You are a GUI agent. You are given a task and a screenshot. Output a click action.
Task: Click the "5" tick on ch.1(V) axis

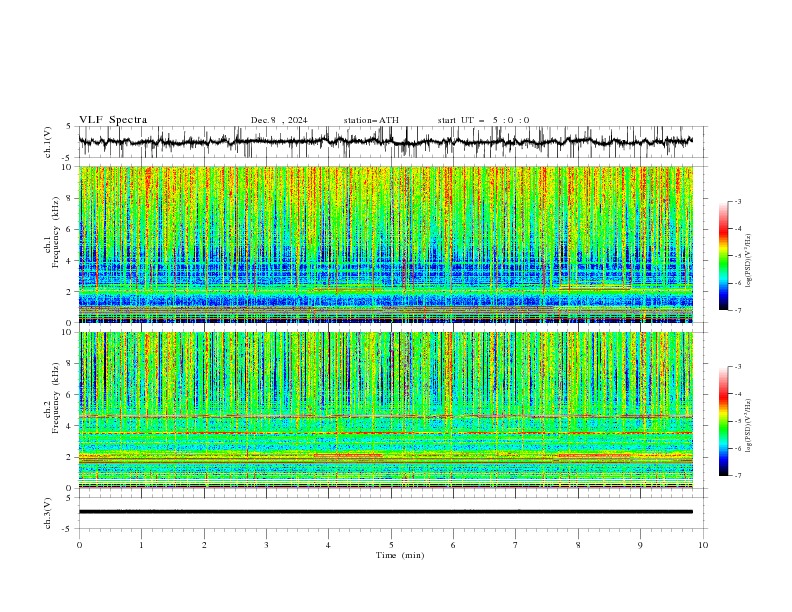click(x=69, y=126)
